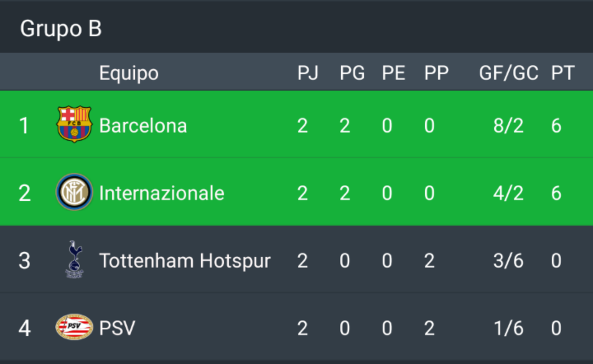Screen dimensions: 593x364
Task: Click the PE column header
Action: 393,72
